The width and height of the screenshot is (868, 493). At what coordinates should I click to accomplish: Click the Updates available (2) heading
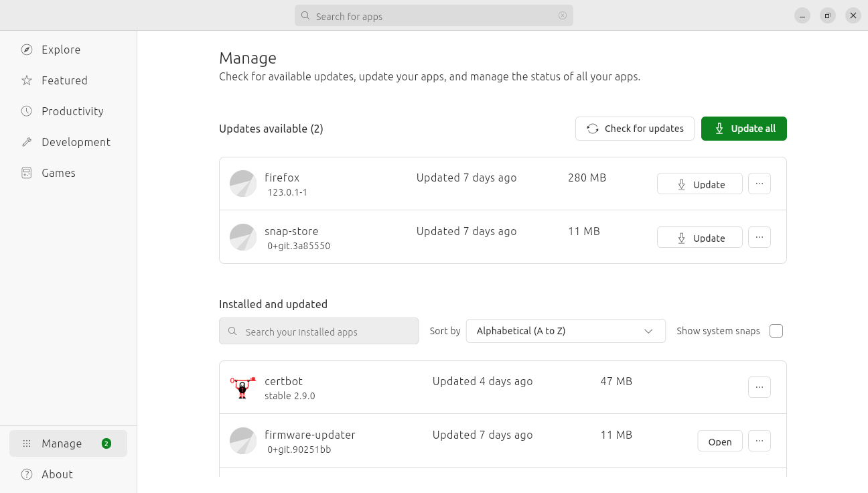click(x=271, y=129)
